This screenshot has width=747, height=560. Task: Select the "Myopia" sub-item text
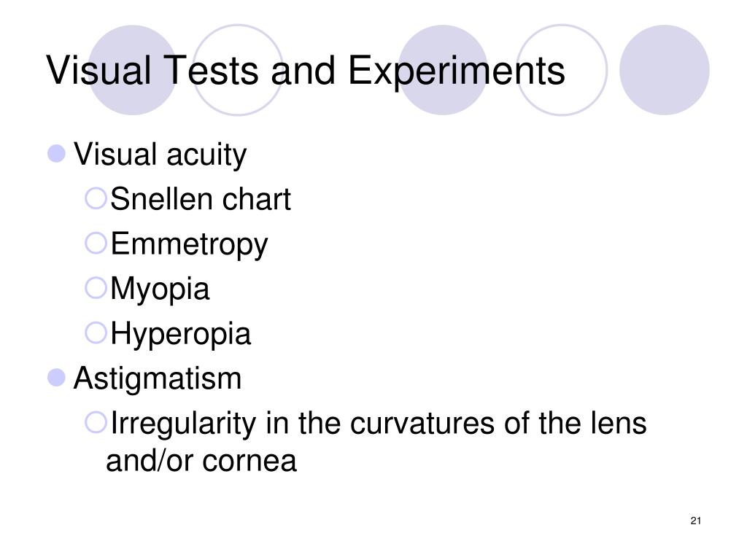160,289
